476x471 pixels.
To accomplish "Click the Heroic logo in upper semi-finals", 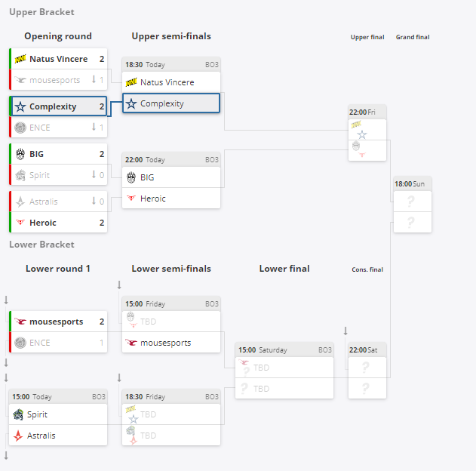I will point(131,199).
